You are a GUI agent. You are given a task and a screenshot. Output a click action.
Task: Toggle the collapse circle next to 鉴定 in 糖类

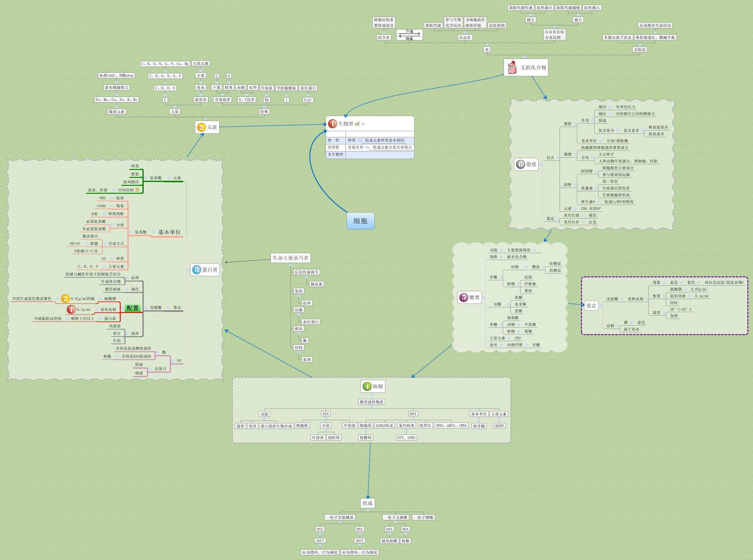pyautogui.click(x=601, y=306)
